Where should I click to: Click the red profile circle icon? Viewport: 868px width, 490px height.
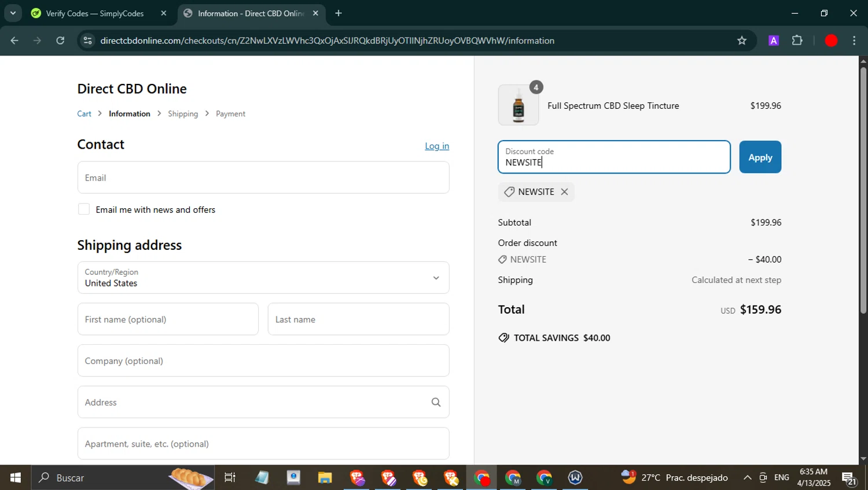pyautogui.click(x=831, y=40)
